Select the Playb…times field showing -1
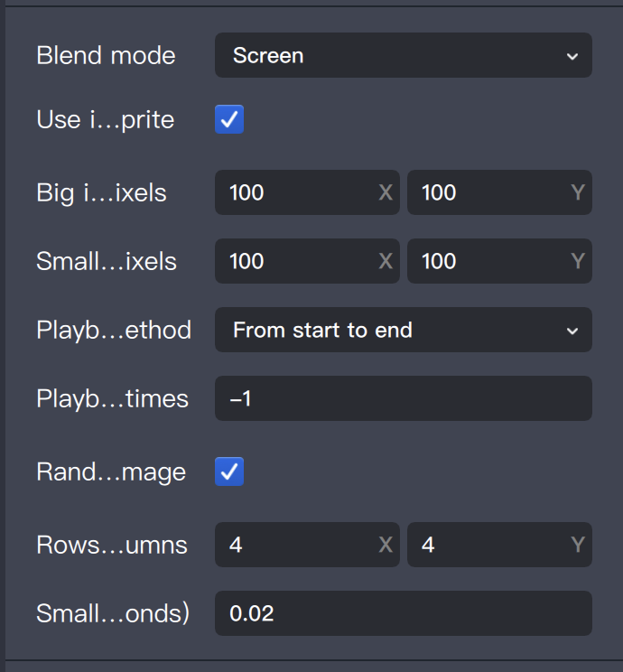 (403, 398)
